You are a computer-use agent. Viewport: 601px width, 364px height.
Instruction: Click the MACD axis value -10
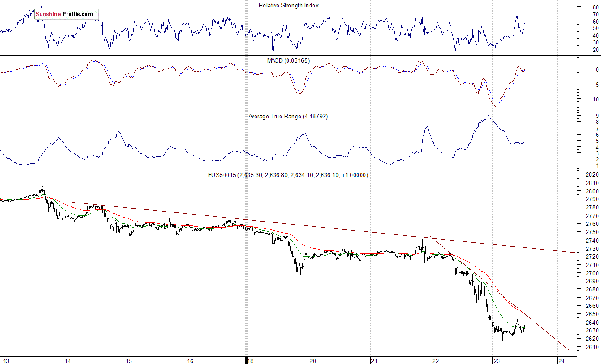point(595,99)
